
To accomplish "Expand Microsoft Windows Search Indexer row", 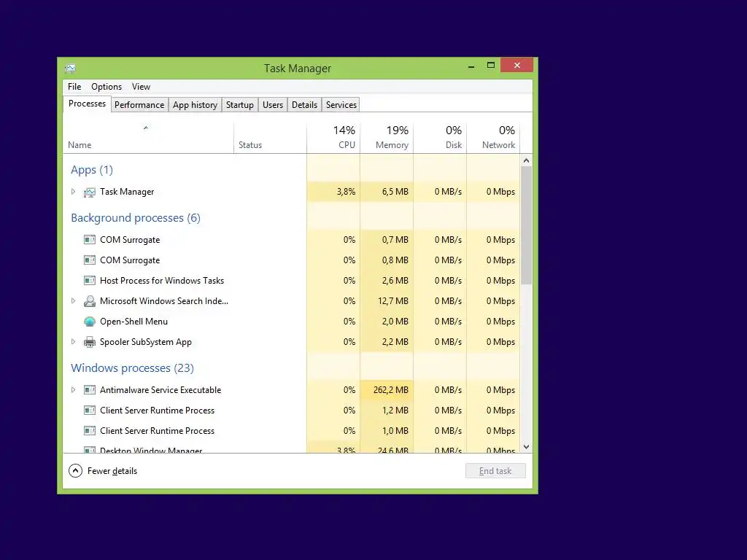I will (x=73, y=300).
